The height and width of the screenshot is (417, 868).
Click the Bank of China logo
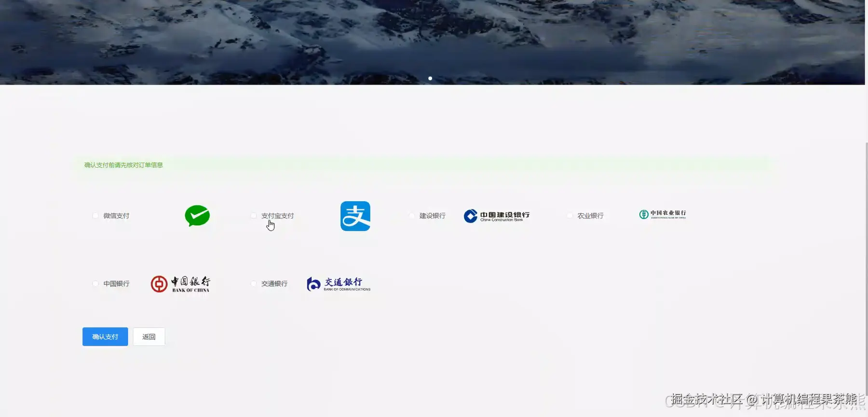[x=180, y=284]
